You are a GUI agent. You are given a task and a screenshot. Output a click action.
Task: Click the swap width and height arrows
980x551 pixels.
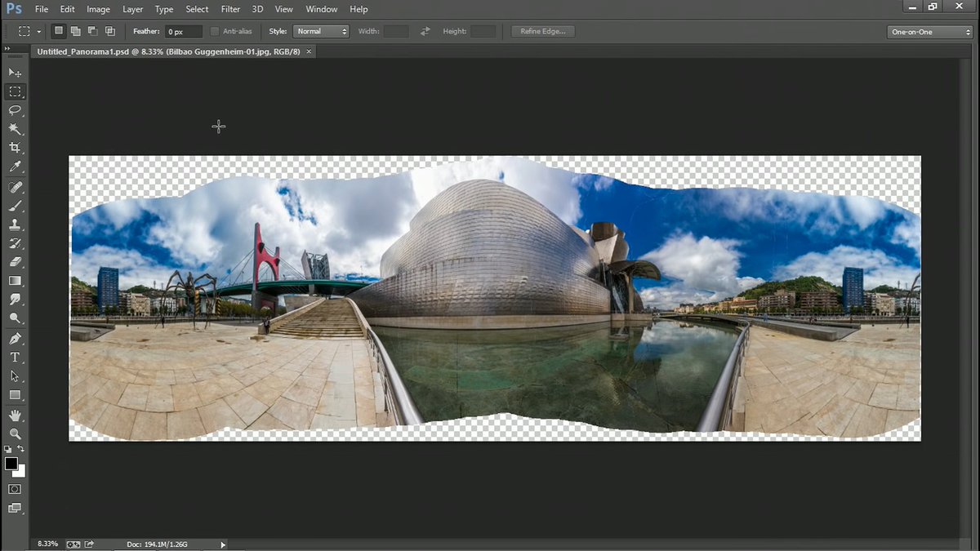pyautogui.click(x=425, y=31)
